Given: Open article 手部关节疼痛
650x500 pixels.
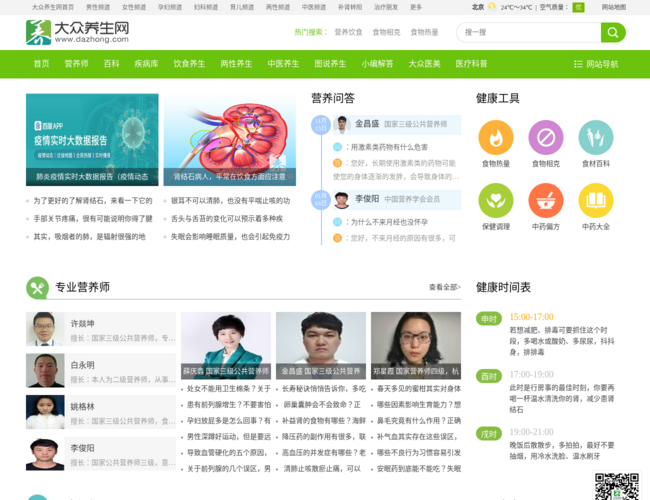Looking at the screenshot, I should [x=93, y=218].
